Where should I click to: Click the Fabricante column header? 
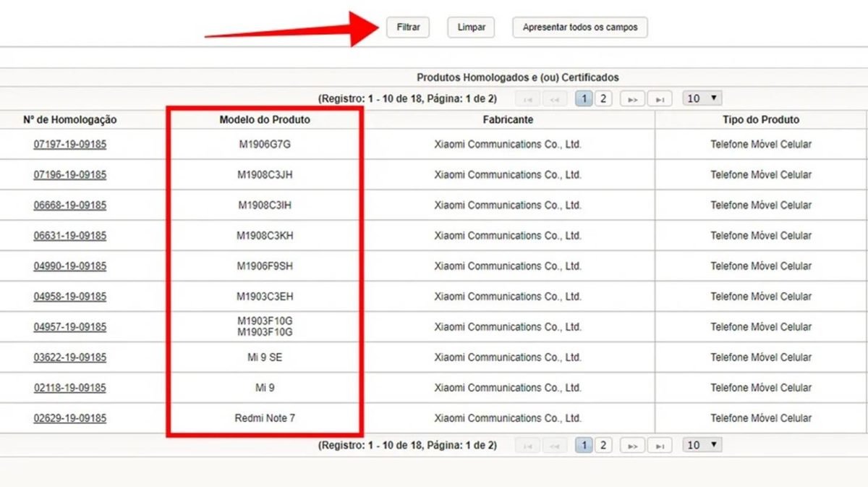tap(508, 119)
